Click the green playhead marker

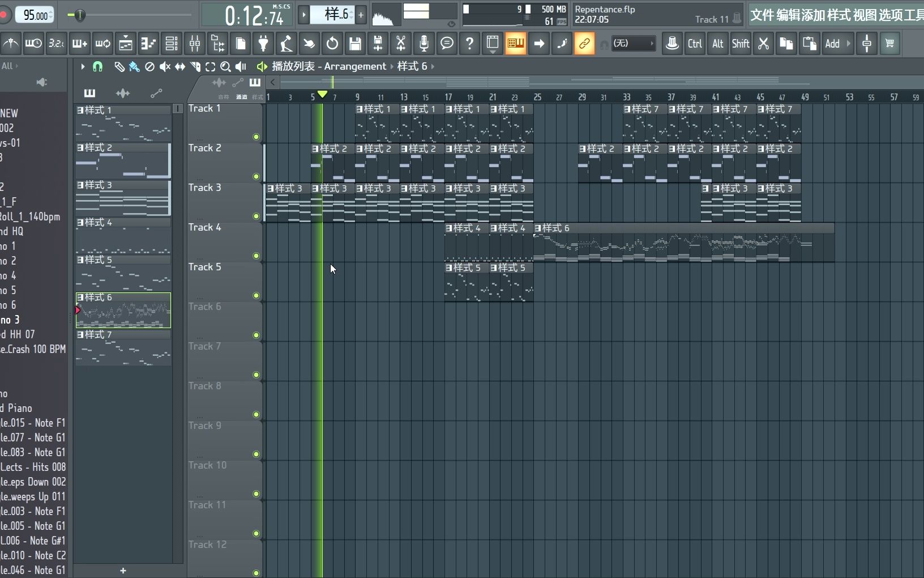[x=322, y=94]
